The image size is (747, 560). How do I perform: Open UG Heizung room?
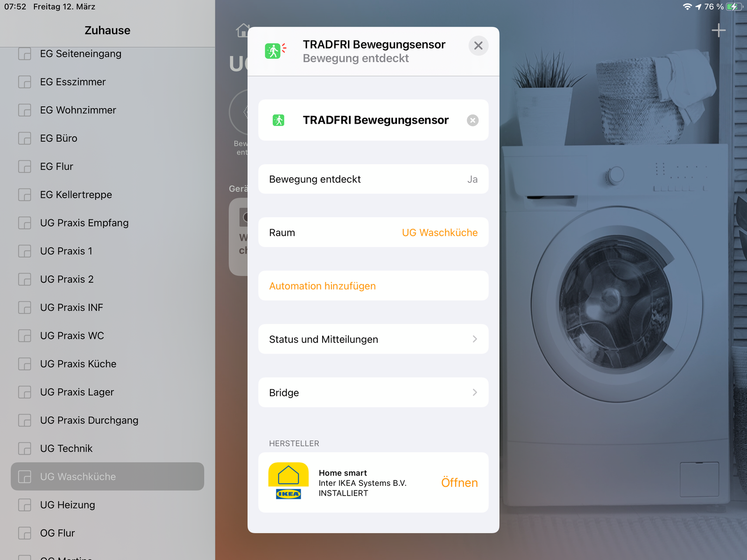(x=67, y=505)
